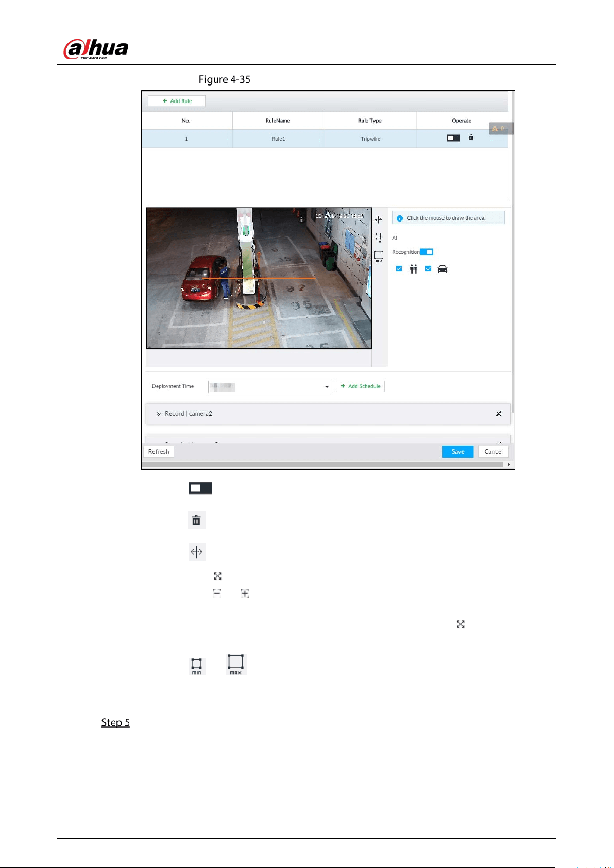
Task: Expand the Record | camera2 section chevron
Action: click(159, 414)
